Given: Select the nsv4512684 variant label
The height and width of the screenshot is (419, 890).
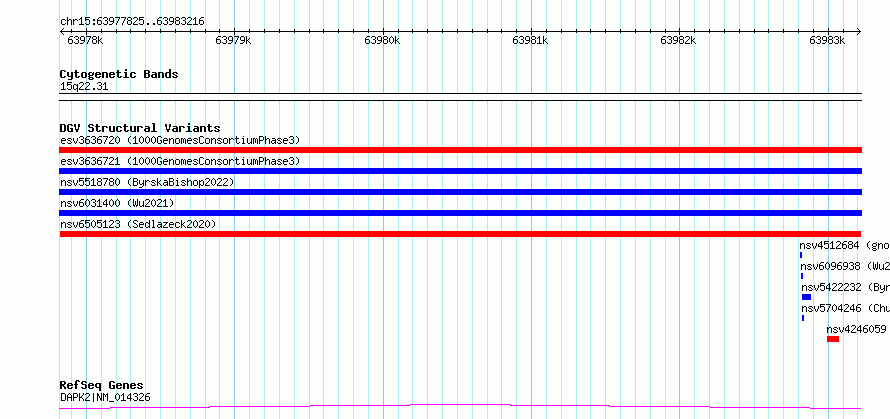Looking at the screenshot, I should coord(845,245).
